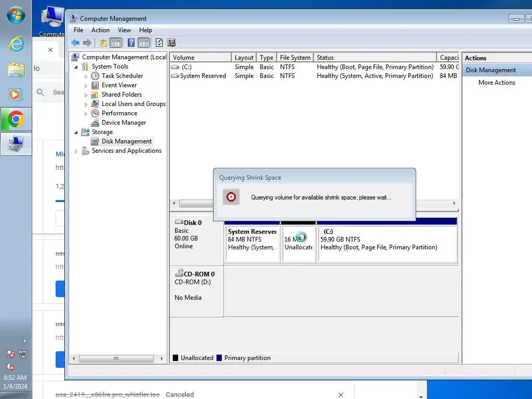
Task: Collapse the System Tools node
Action: pos(76,67)
